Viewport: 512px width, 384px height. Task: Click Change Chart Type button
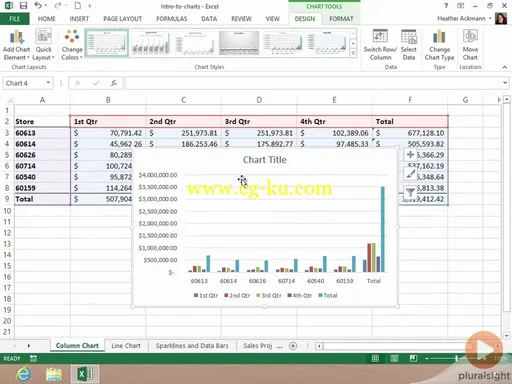439,45
